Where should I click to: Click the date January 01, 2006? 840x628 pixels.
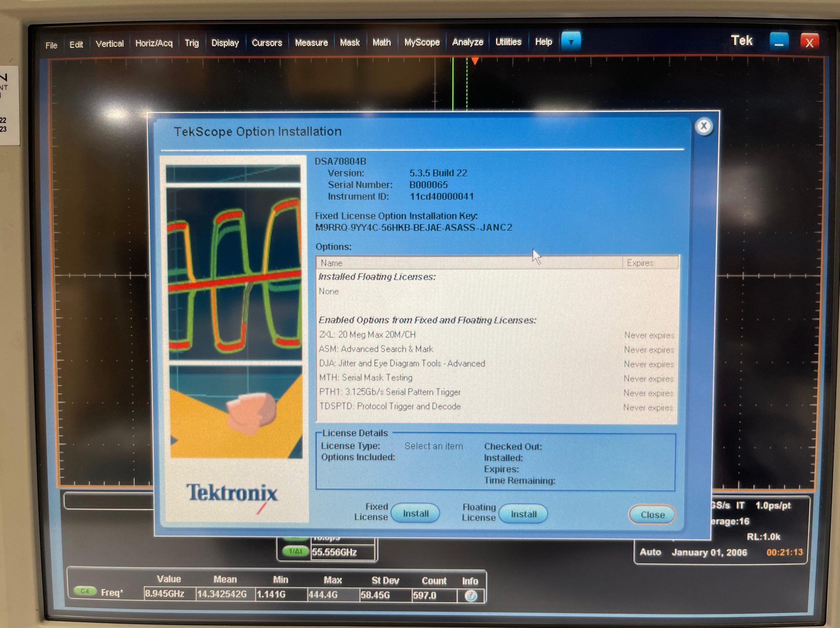click(709, 552)
